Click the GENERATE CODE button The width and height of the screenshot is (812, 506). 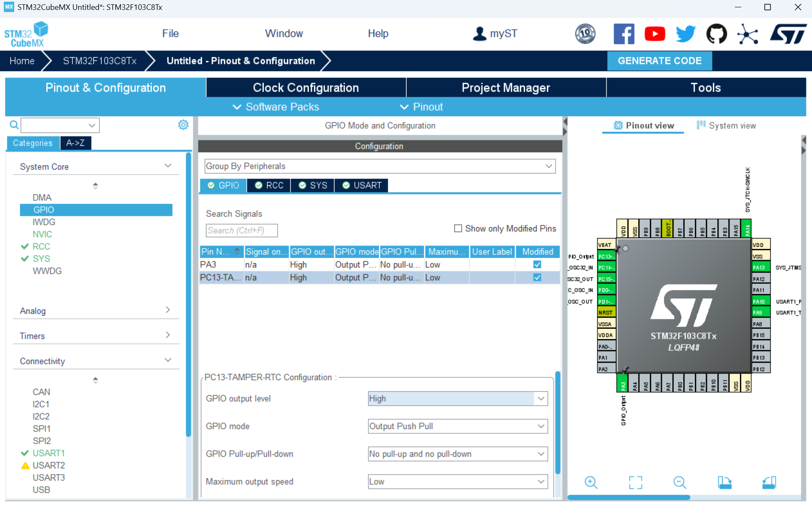660,61
